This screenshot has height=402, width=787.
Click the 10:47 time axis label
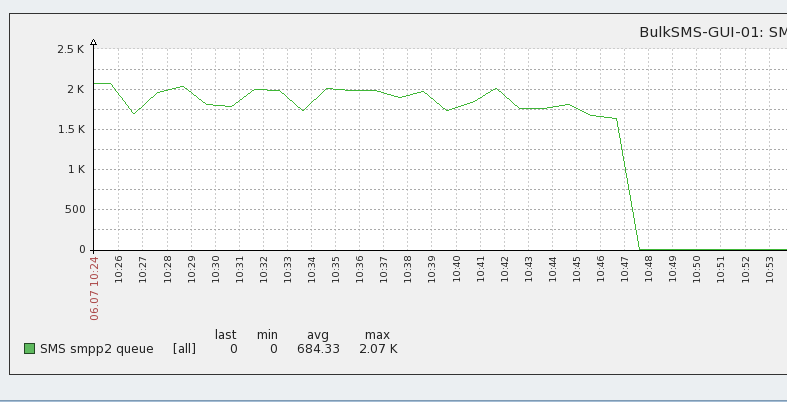coord(625,269)
